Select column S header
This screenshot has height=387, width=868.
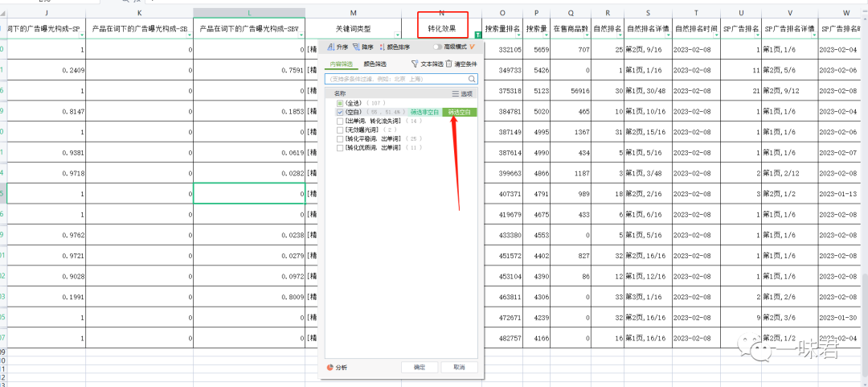coord(649,13)
